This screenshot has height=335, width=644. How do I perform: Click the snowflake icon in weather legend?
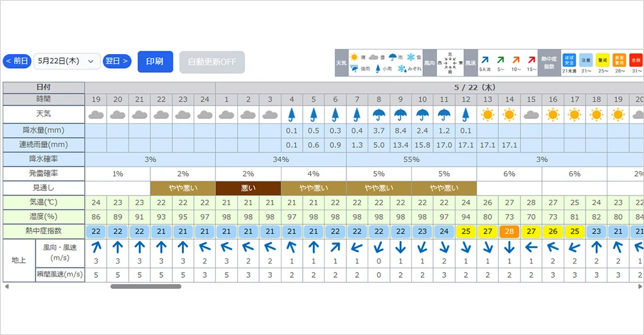[x=411, y=57]
